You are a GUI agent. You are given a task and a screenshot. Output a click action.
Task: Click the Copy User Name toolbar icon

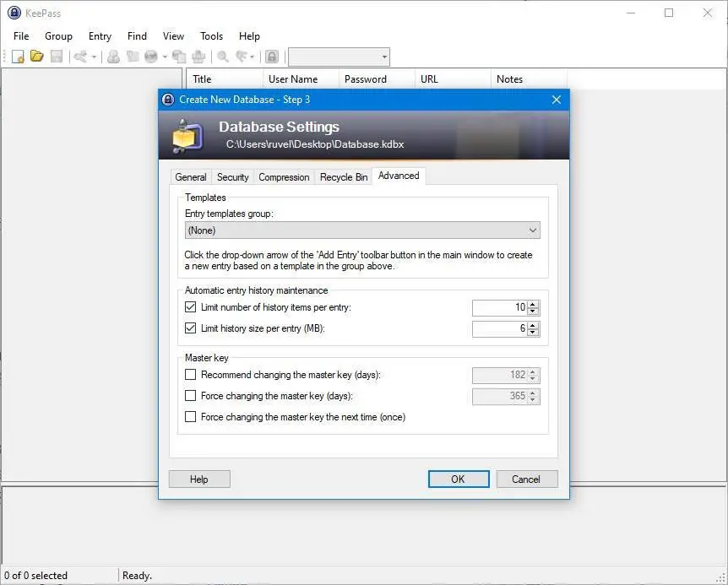(113, 57)
